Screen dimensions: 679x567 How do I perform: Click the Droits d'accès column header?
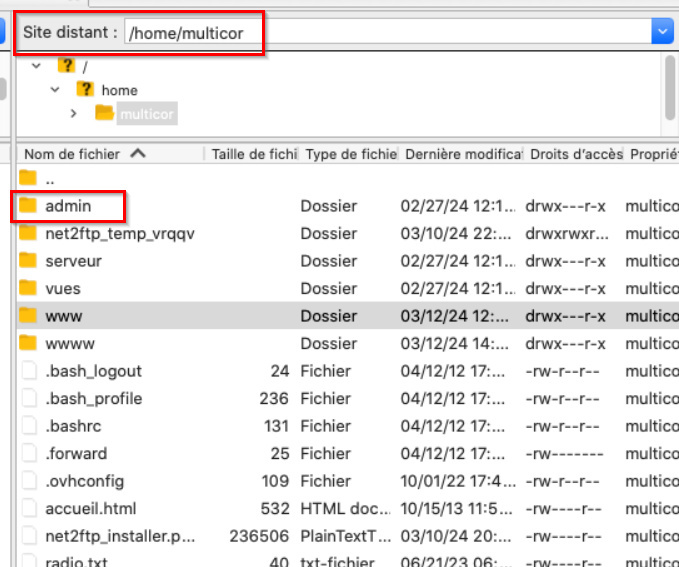tap(574, 154)
